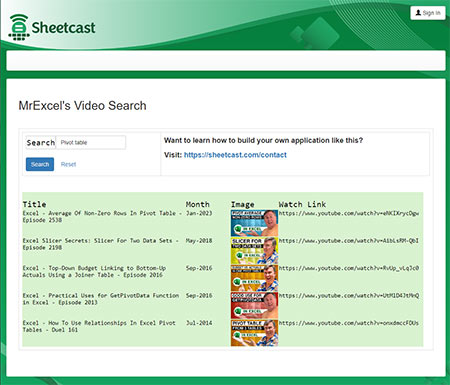The image size is (450, 385).
Task: Focus the Search input field
Action: pos(91,142)
